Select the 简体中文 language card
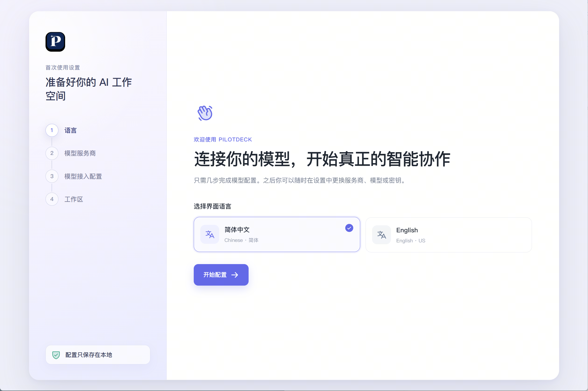This screenshot has height=391, width=588. (277, 234)
